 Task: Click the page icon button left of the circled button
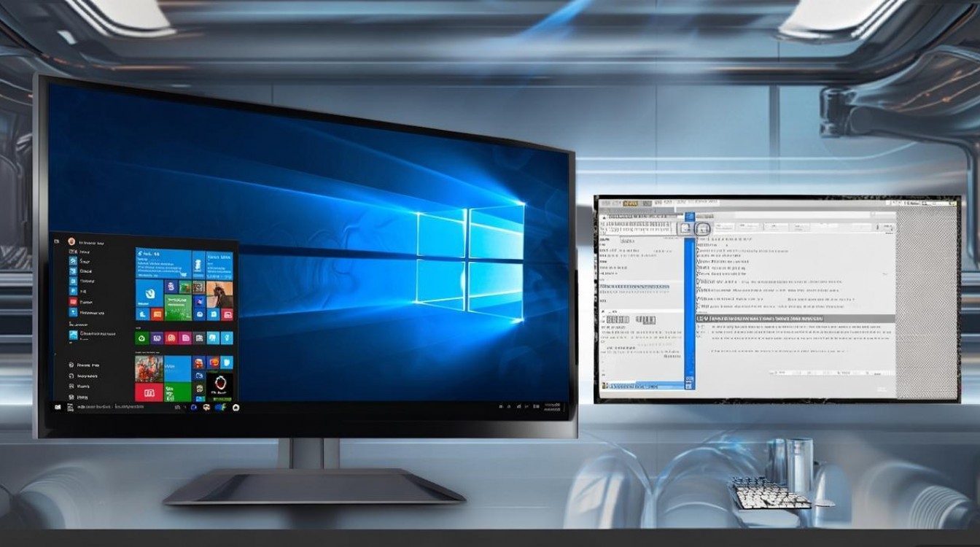(685, 228)
